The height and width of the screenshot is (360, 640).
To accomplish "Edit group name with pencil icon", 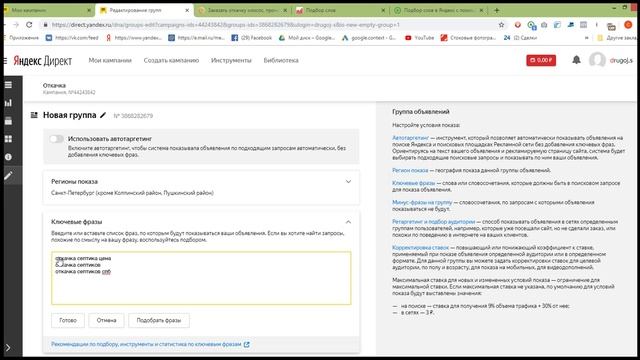I will (x=103, y=116).
